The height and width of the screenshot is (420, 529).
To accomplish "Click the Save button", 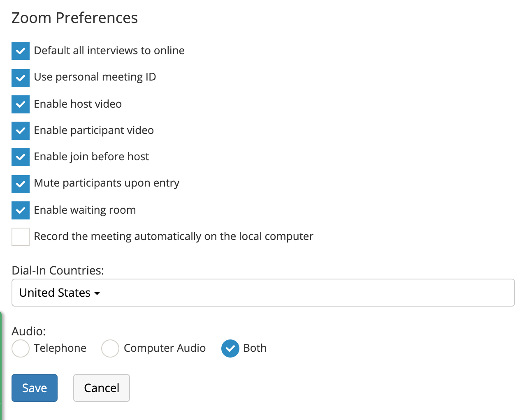I will click(34, 388).
